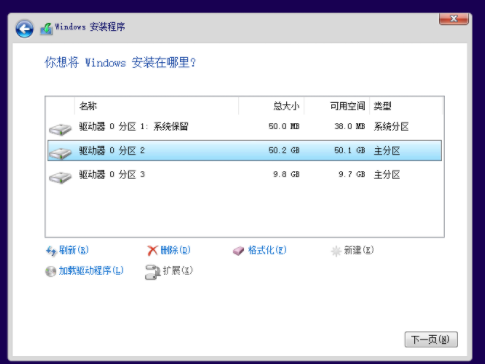Click 主分区 type cell of 分区 3
The image size is (485, 364).
[x=387, y=175]
